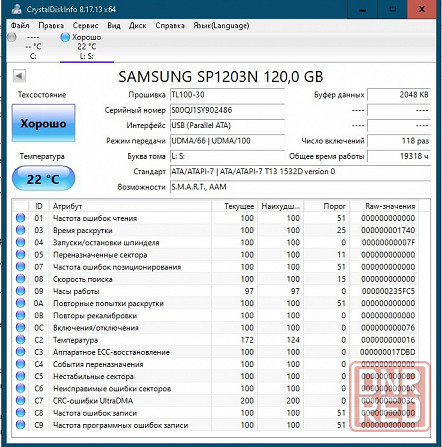
Task: Click status icon for Нестабильные сектора row
Action: pyautogui.click(x=21, y=376)
